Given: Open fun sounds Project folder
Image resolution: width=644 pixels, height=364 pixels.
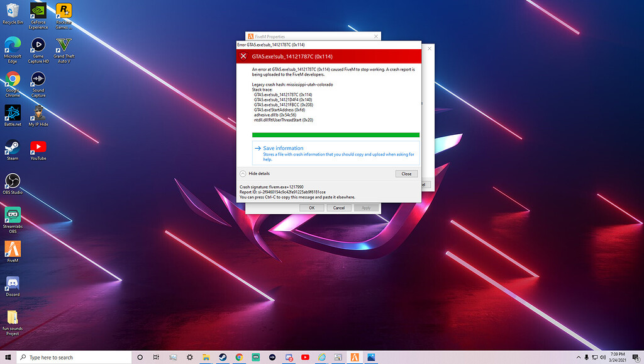Looking at the screenshot, I should click(x=13, y=323).
